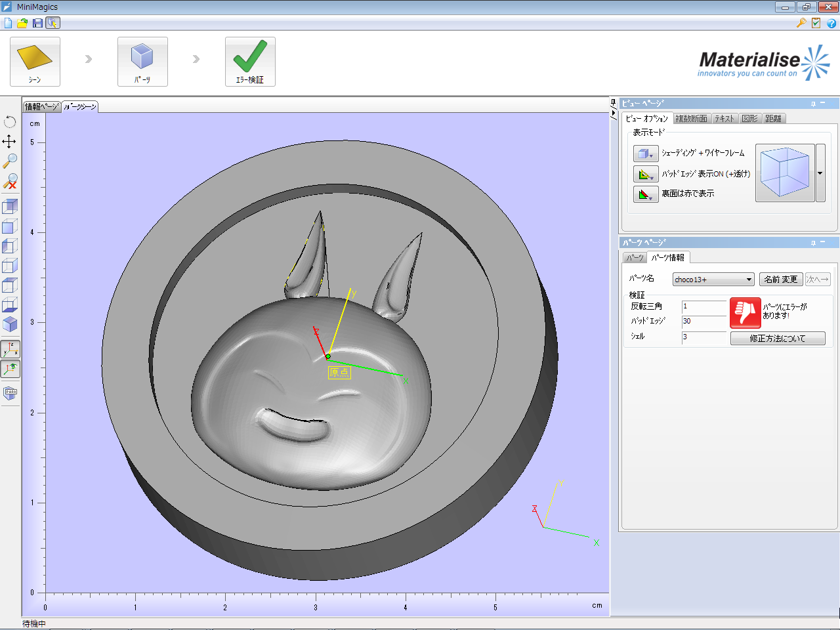Image resolution: width=840 pixels, height=630 pixels.
Task: Choose the sixth cube view (bottom face)
Action: [x=10, y=305]
